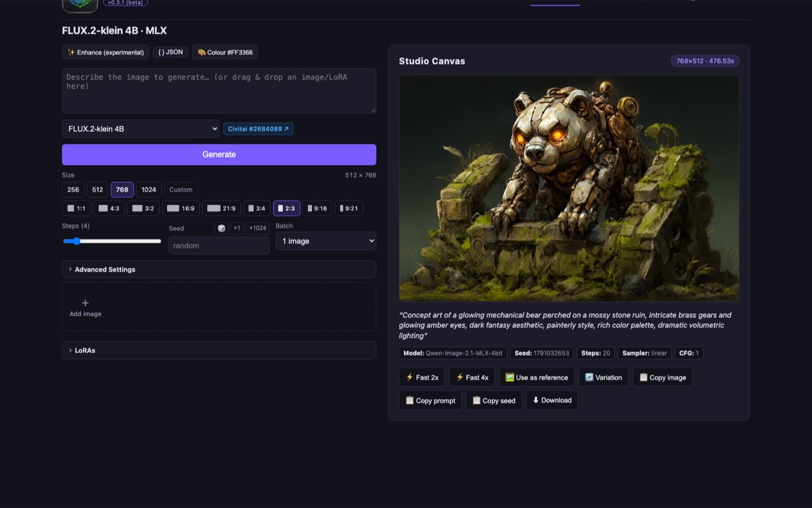Set size to 512
Viewport: 812px width, 508px height.
pyautogui.click(x=97, y=189)
